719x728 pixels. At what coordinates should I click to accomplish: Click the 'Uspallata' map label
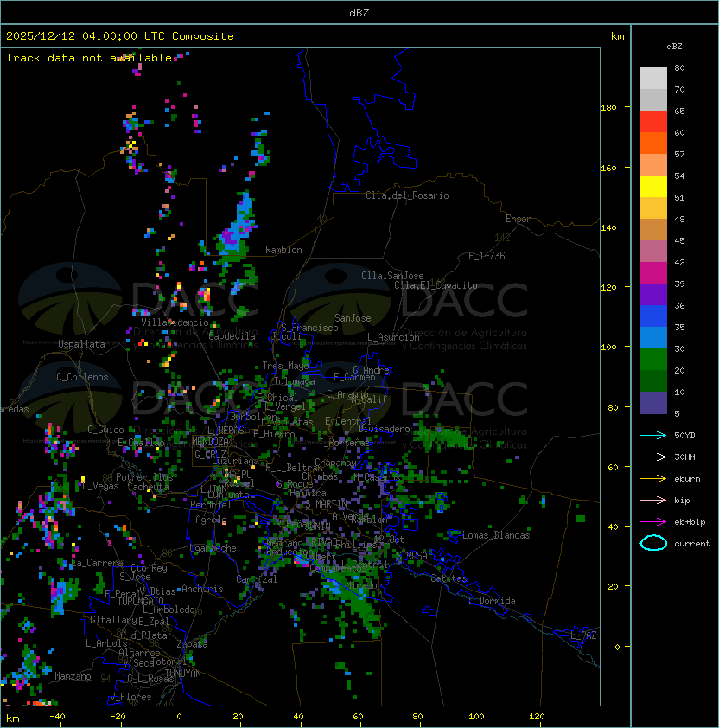(81, 344)
